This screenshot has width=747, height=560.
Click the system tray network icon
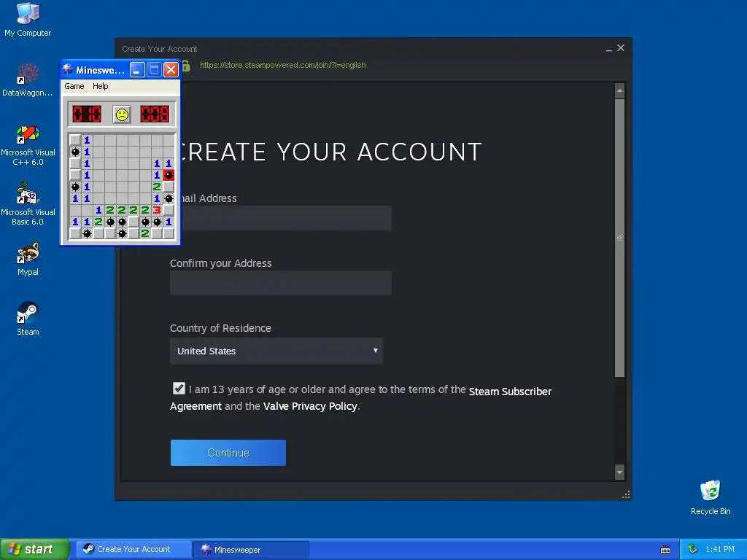pos(692,550)
